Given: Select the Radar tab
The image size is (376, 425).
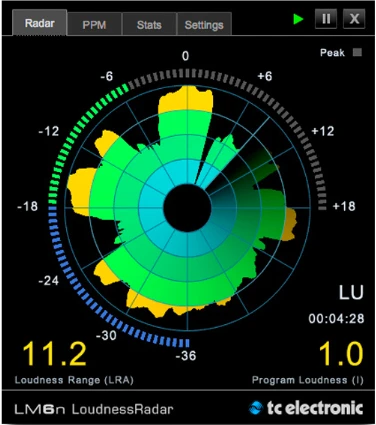Looking at the screenshot, I should pos(40,23).
